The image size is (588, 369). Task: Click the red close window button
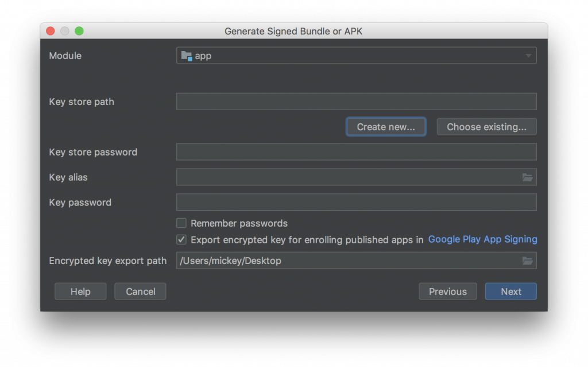[x=51, y=31]
